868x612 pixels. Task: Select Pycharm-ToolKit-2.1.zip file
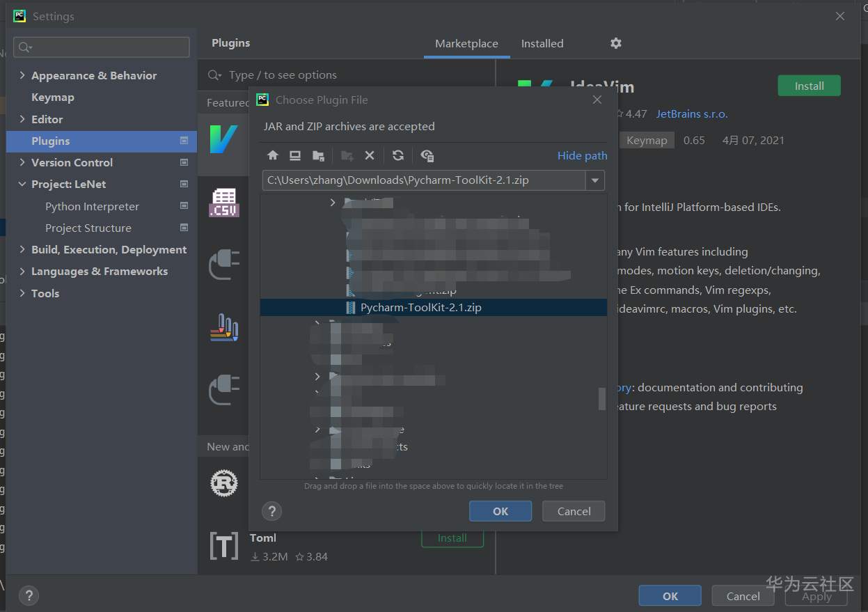tap(433, 307)
